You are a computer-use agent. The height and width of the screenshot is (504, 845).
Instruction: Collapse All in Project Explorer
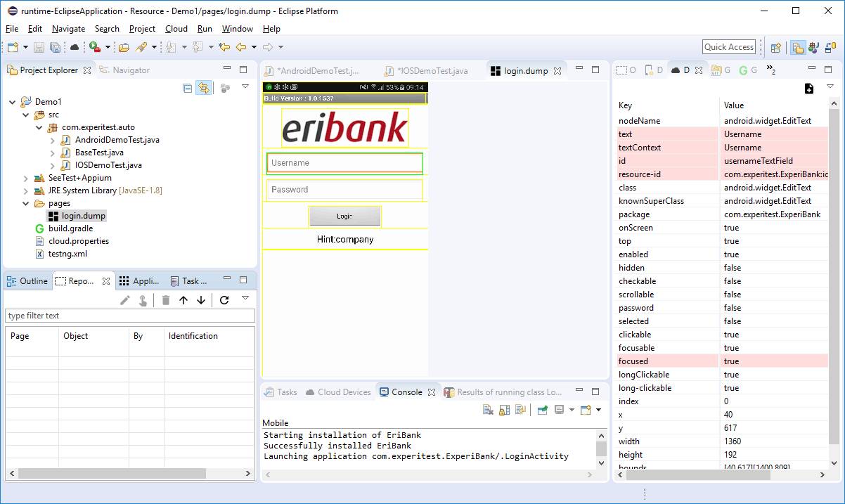pos(187,88)
